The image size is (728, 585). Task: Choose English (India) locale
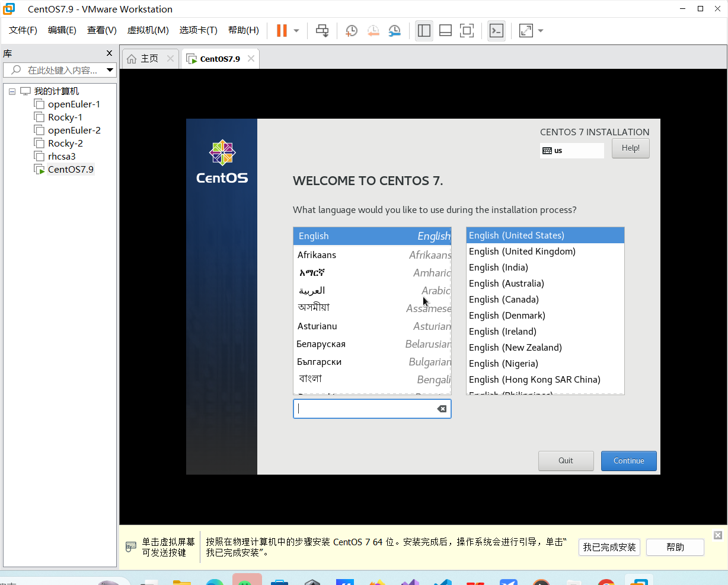[x=545, y=268]
